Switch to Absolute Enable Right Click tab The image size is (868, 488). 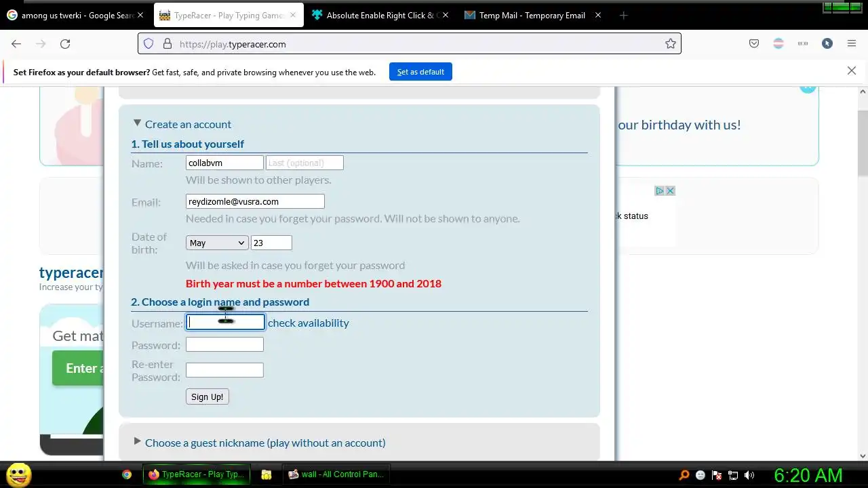(x=380, y=15)
